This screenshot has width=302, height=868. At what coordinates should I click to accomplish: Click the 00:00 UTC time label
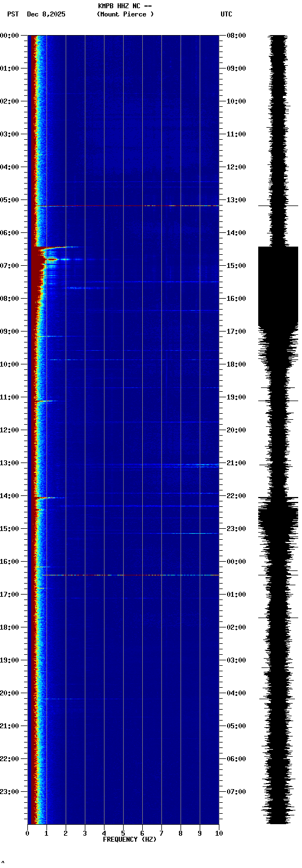[x=236, y=562]
